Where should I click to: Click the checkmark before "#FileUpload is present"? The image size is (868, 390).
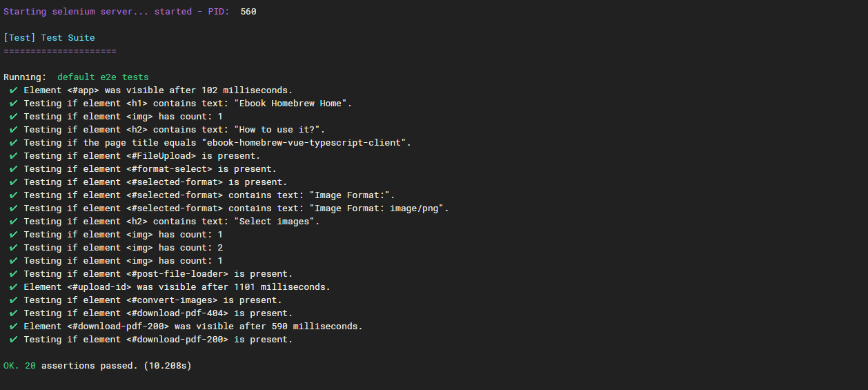click(14, 156)
